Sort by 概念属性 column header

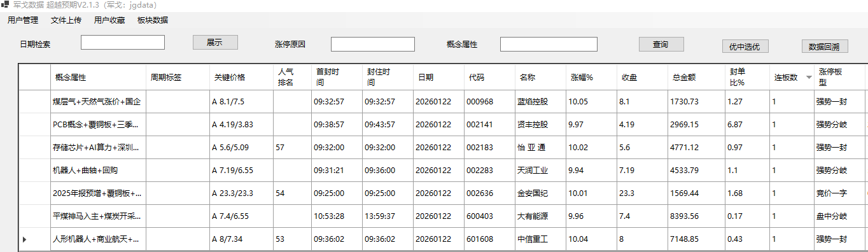pos(98,77)
